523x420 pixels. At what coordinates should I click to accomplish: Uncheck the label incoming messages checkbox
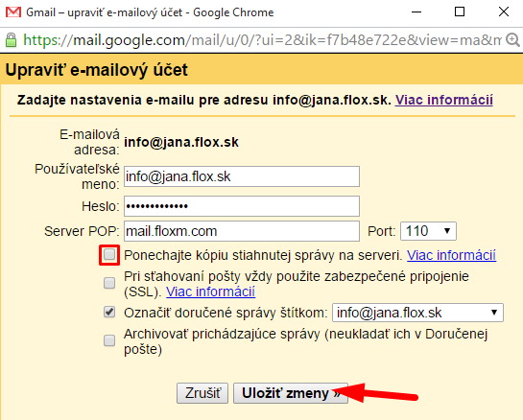tap(109, 313)
